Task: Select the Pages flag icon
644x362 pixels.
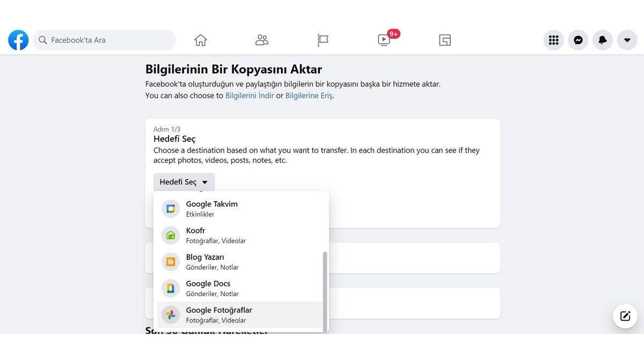Action: pyautogui.click(x=323, y=40)
